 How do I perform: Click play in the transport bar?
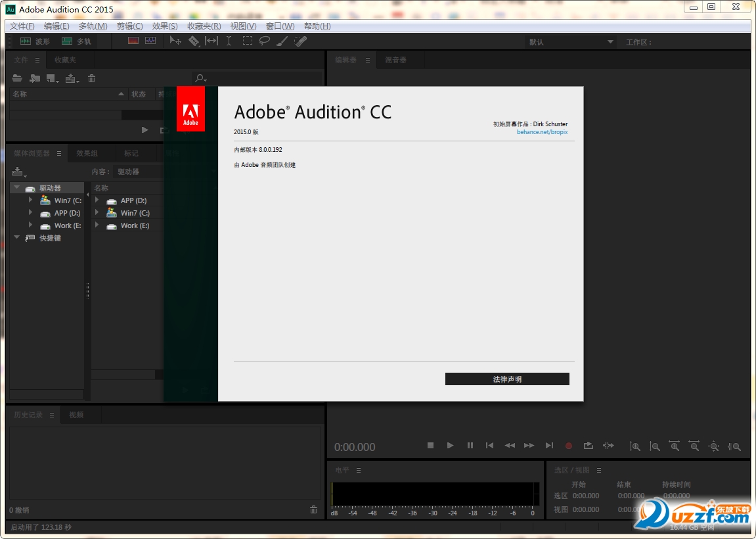450,446
